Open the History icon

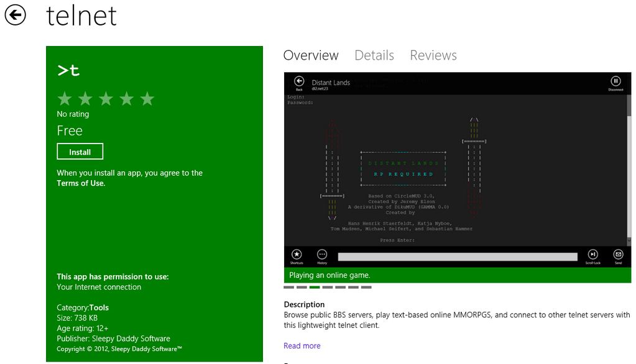coord(322,254)
